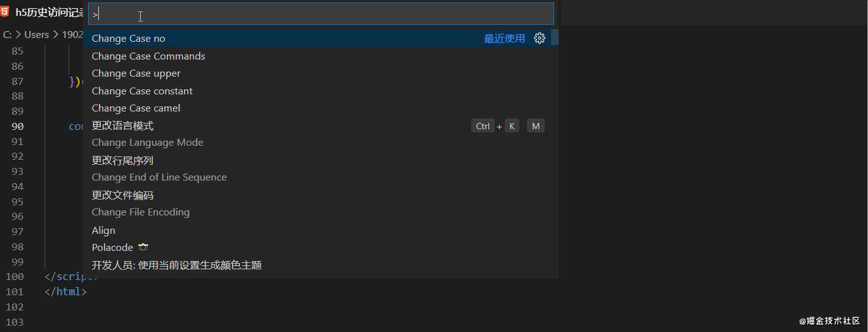This screenshot has height=332, width=868.
Task: Select 开发人员: 使用当前设置生成颜色主题 command
Action: coord(321,265)
